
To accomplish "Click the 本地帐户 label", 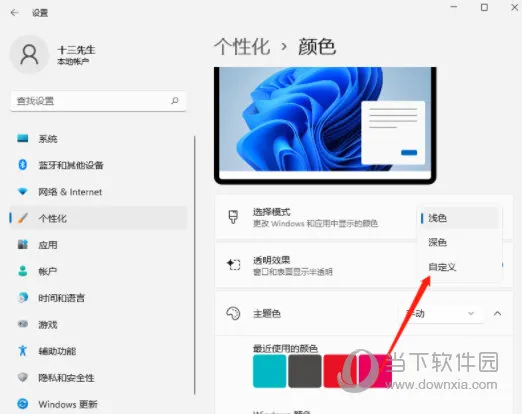I will pos(73,61).
